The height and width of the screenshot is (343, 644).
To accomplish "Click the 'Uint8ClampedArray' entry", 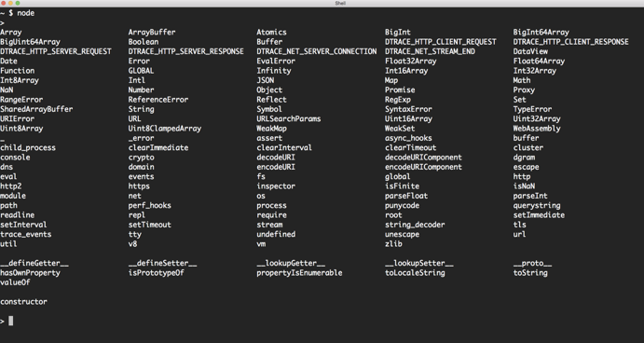I will point(165,129).
